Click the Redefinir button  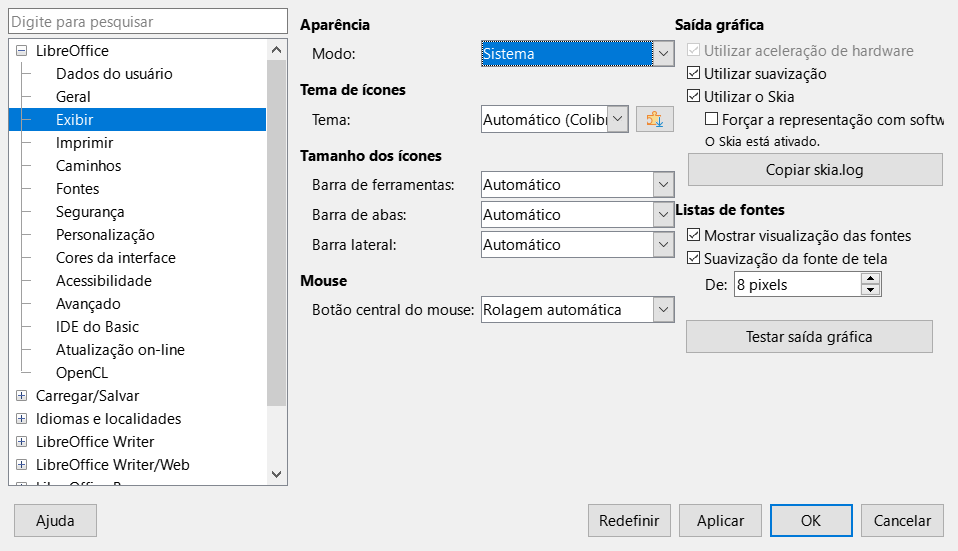(629, 520)
